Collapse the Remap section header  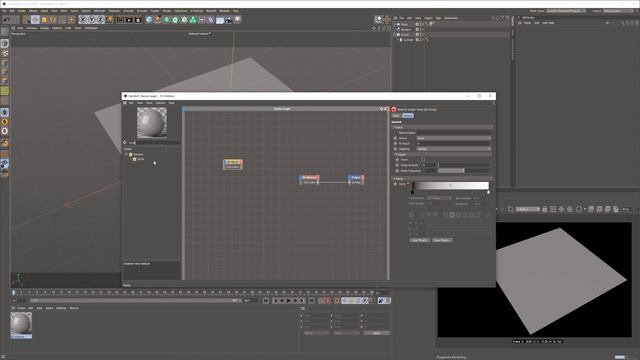point(443,179)
